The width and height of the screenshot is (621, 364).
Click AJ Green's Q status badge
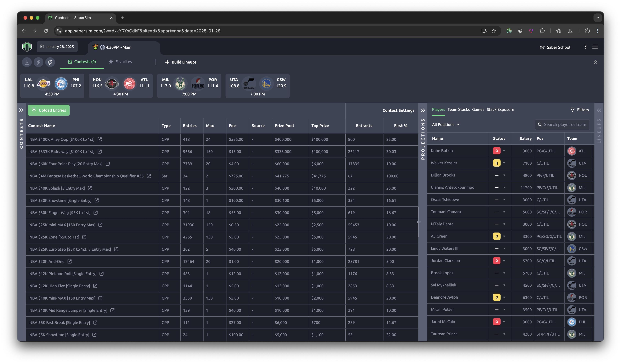tap(496, 236)
